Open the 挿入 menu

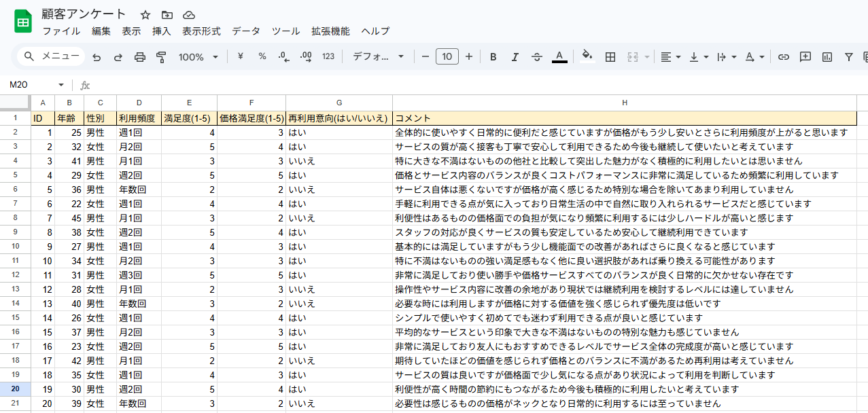(162, 31)
